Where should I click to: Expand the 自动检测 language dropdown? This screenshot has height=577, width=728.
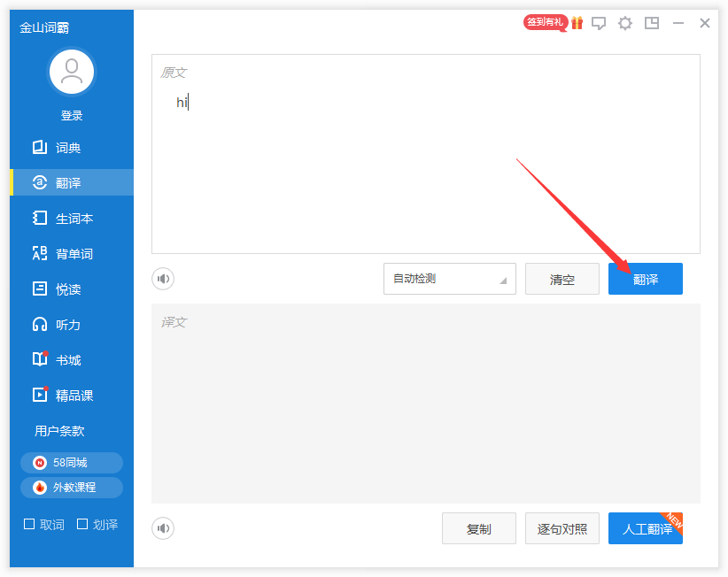[449, 279]
